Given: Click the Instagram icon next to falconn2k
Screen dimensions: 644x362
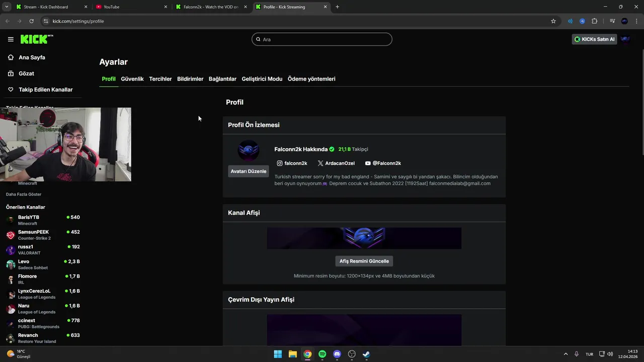Looking at the screenshot, I should (280, 163).
